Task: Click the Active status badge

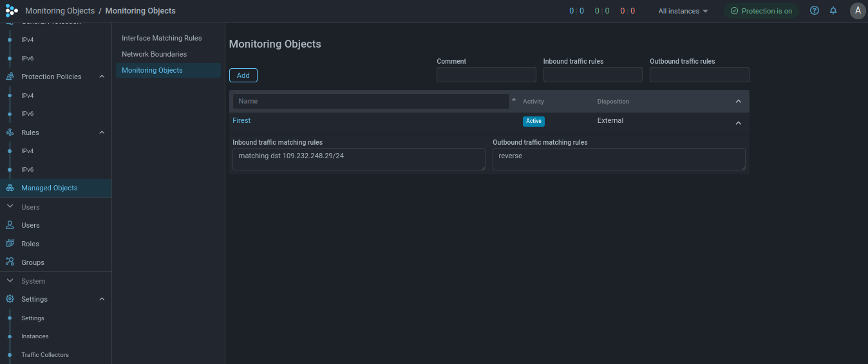Action: (x=533, y=121)
